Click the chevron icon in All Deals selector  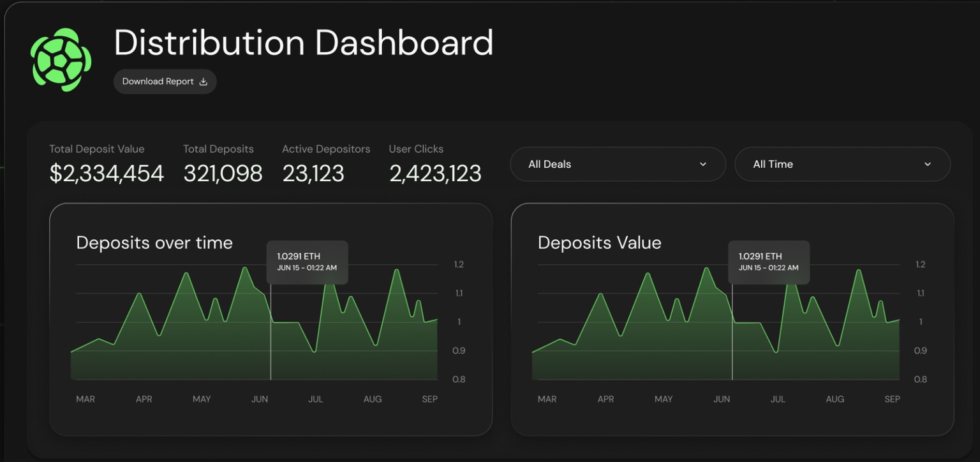702,164
